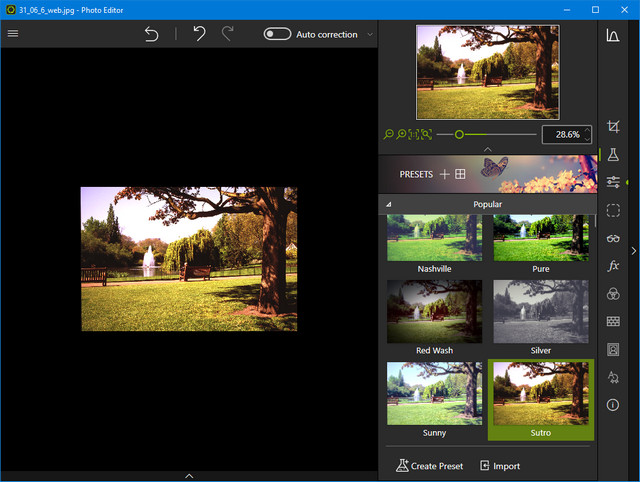
Task: Open the hamburger main menu
Action: 13,33
